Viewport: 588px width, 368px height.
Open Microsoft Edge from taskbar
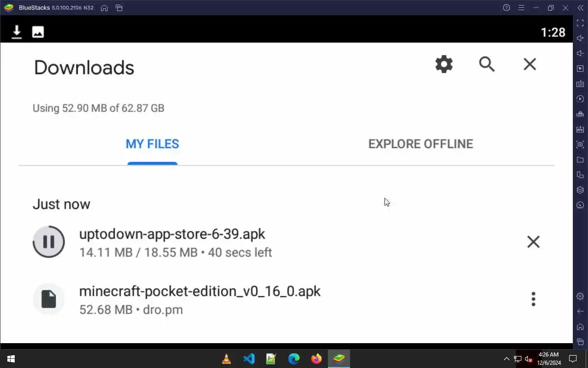click(x=294, y=359)
